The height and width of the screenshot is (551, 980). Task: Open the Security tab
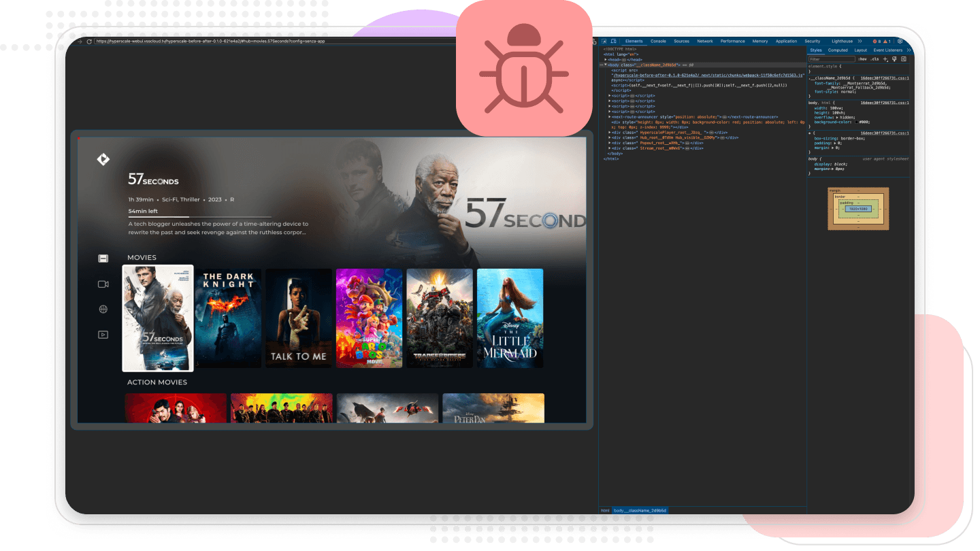click(x=813, y=41)
